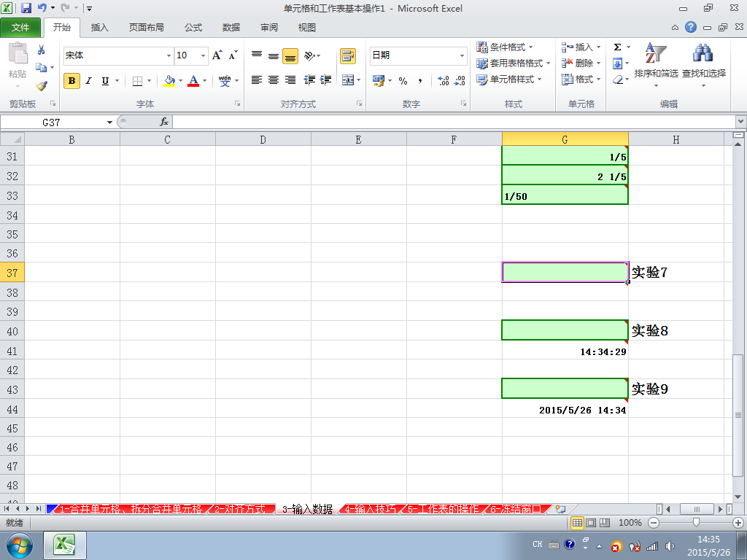747x560 pixels.
Task: Open 单元格样式 cell styles dropdown
Action: (x=509, y=79)
